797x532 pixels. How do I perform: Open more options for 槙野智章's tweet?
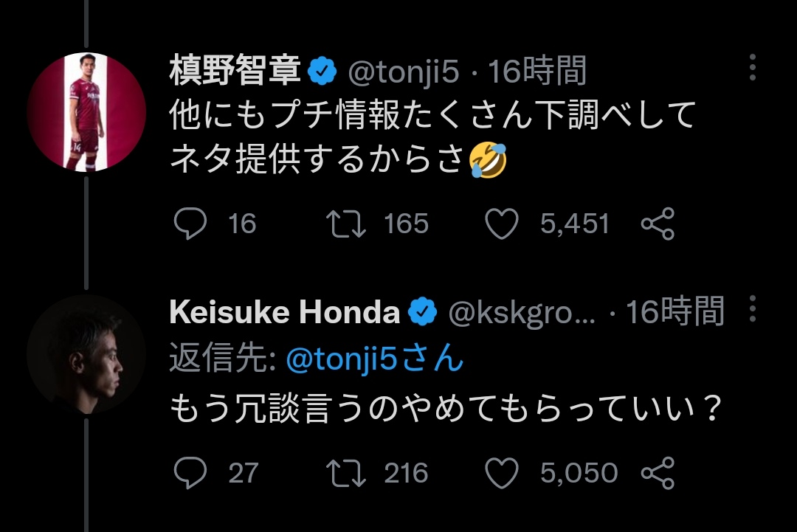752,68
